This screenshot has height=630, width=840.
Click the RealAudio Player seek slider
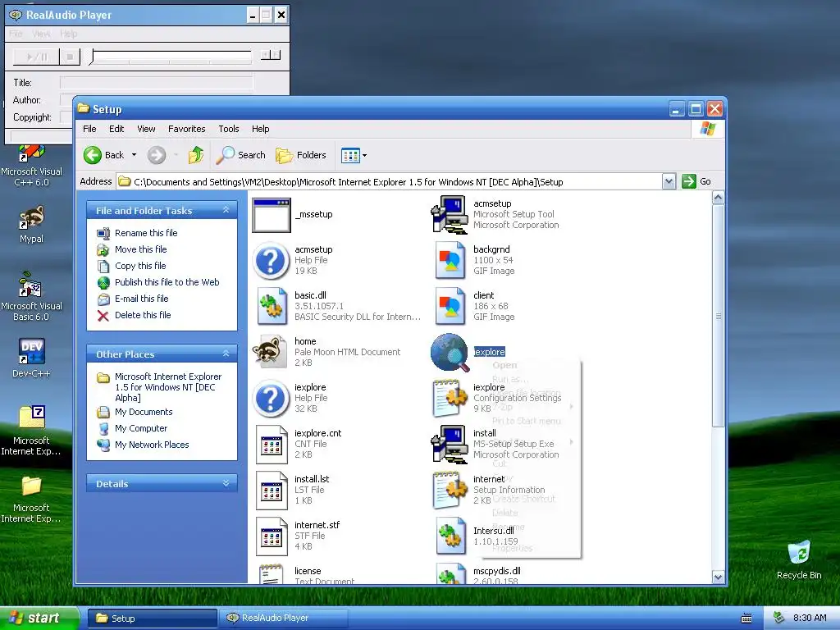(x=171, y=57)
